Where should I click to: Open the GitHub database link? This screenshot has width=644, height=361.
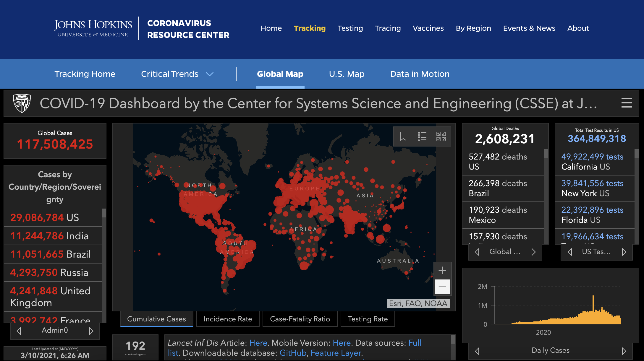tap(293, 353)
